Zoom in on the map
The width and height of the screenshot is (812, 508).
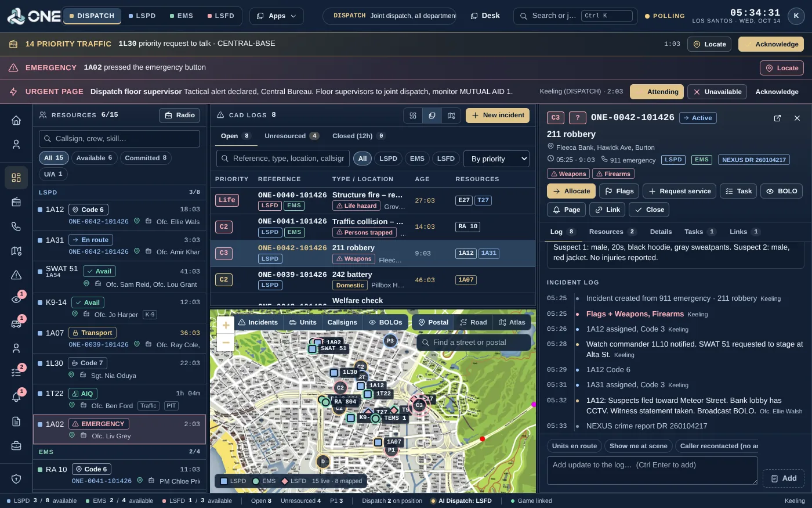click(226, 325)
